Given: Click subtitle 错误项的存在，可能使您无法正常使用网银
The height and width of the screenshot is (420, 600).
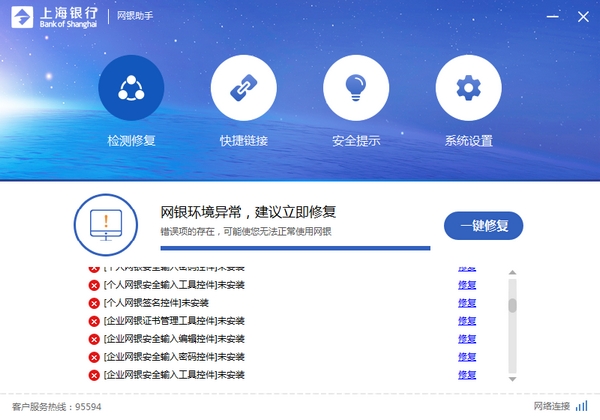Looking at the screenshot, I should (x=246, y=231).
